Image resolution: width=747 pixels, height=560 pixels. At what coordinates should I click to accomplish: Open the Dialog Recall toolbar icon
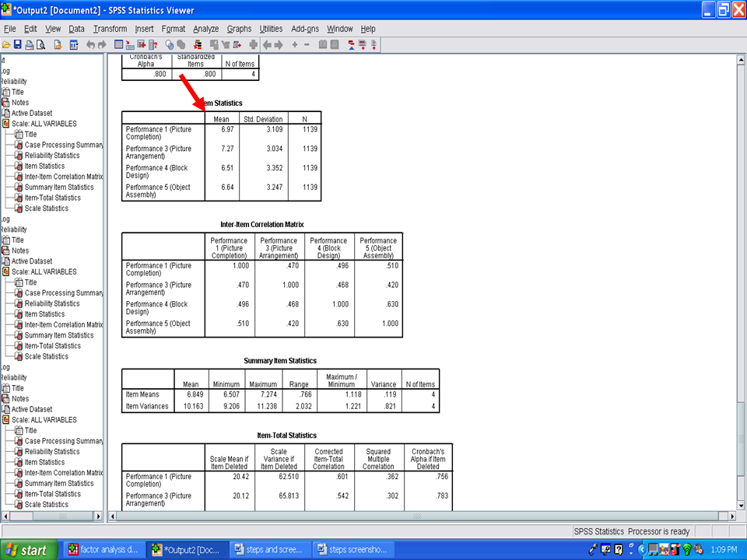[x=74, y=44]
